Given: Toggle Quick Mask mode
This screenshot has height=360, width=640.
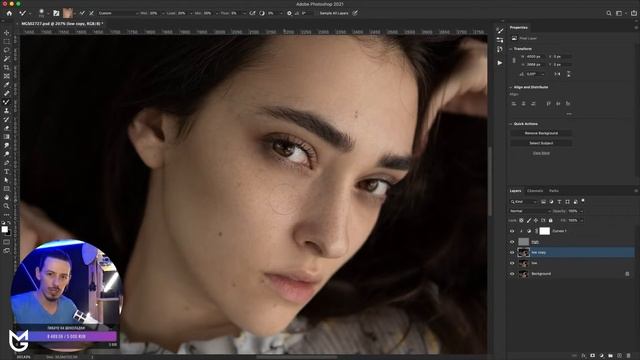Looking at the screenshot, I should coord(7,242).
